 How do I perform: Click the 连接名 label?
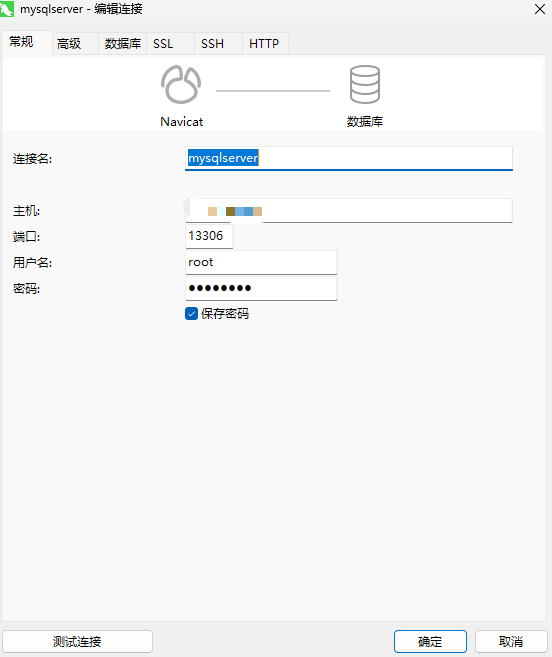click(x=32, y=159)
